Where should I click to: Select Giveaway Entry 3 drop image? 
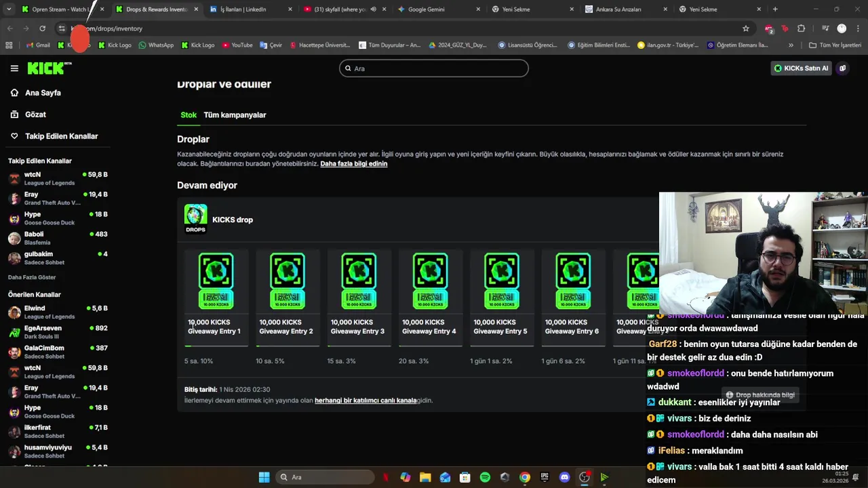tap(359, 281)
